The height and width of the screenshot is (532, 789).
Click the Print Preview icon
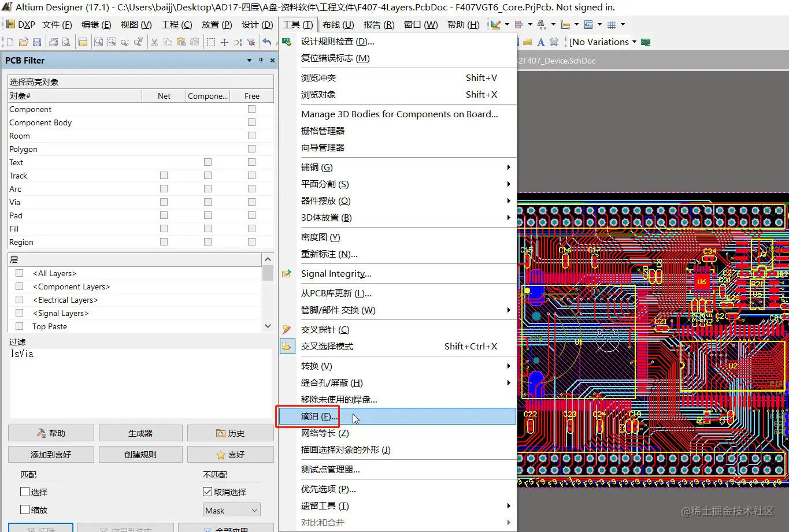pos(66,42)
